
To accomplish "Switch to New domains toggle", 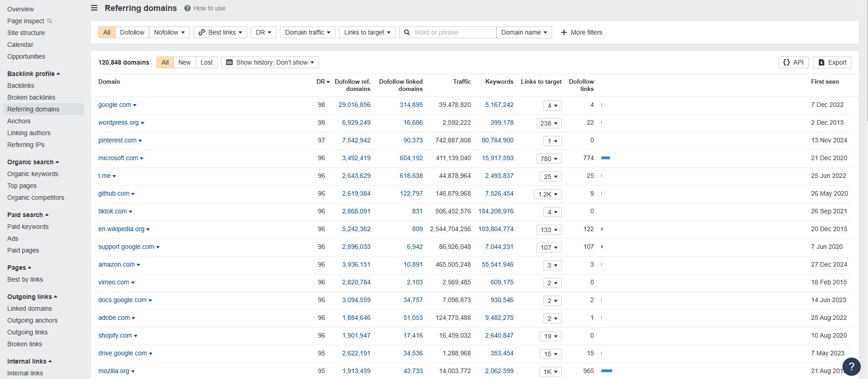I will [x=185, y=62].
